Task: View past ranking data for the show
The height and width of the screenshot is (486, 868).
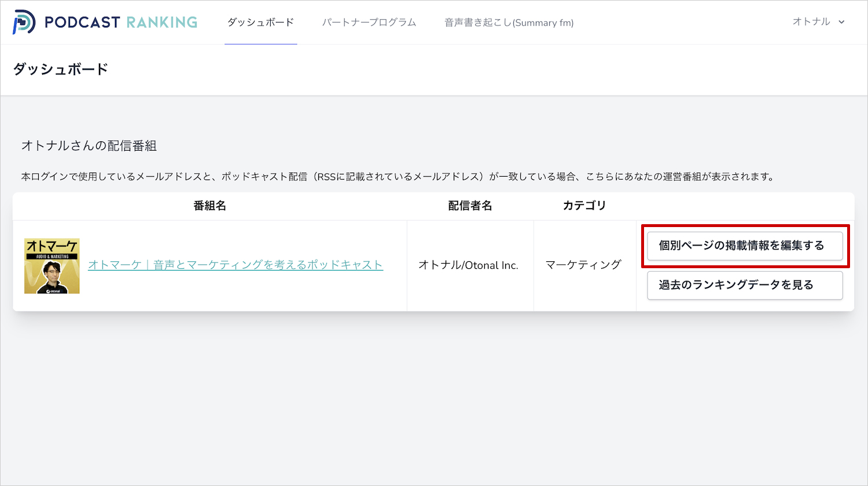Action: coord(745,285)
